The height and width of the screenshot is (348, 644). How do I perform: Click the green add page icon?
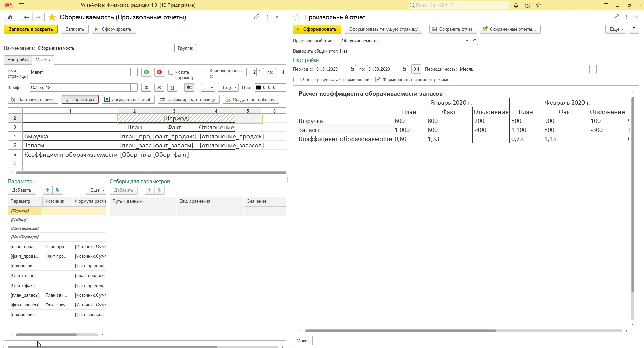pyautogui.click(x=146, y=72)
